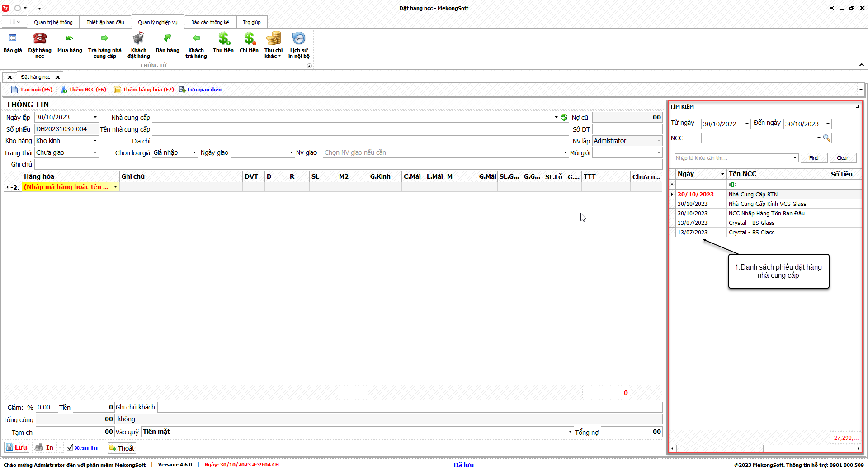Screen dimensions: 868x471
Task: Click Tạo mới (F5) toolbar item
Action: point(32,90)
